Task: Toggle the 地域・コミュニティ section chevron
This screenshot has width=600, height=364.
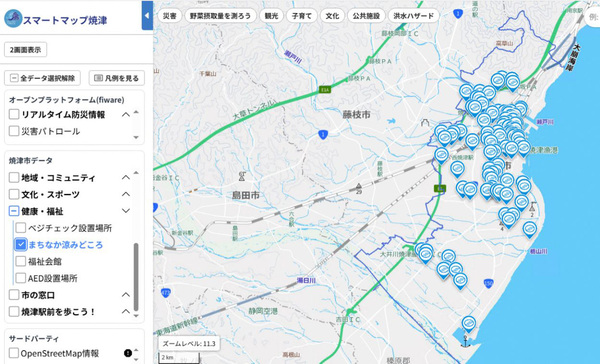Action: 126,177
